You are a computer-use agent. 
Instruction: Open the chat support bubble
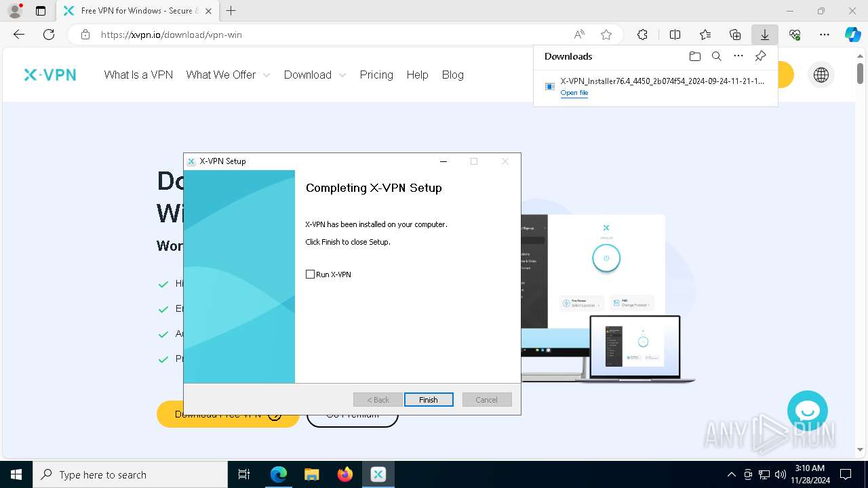(x=808, y=411)
